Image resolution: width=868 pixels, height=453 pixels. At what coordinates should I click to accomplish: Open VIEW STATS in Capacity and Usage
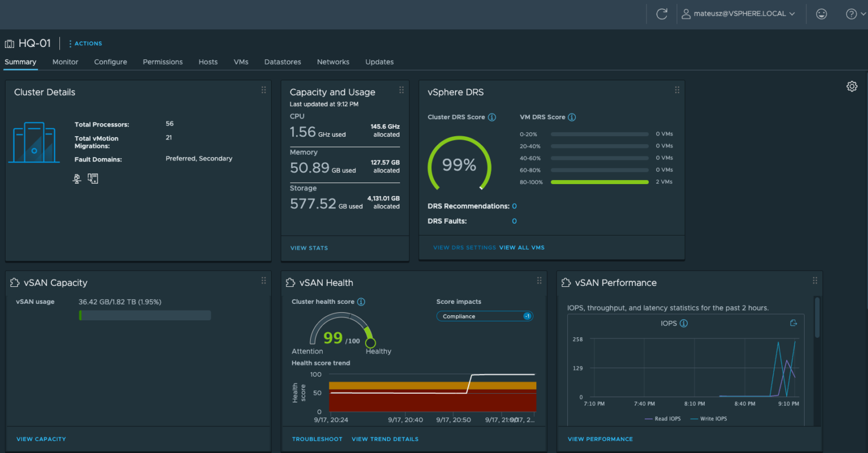tap(309, 248)
